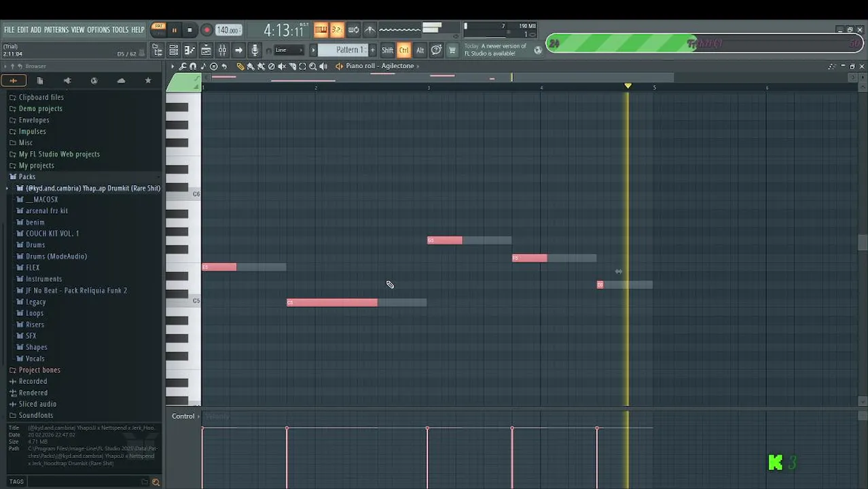Activate the Zoom magnifier tool
The width and height of the screenshot is (868, 489).
(x=312, y=66)
